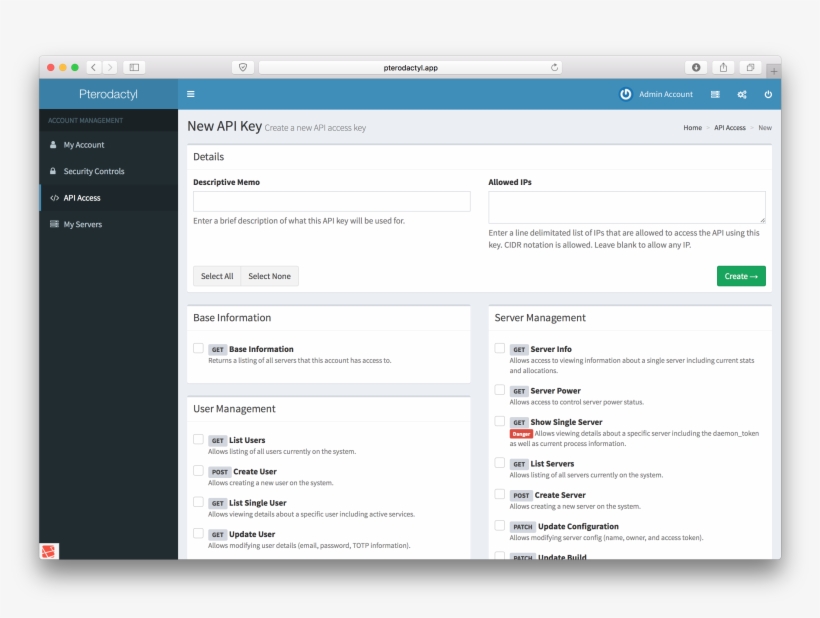Enable the Base Information GET permission
This screenshot has height=618, width=820.
198,348
